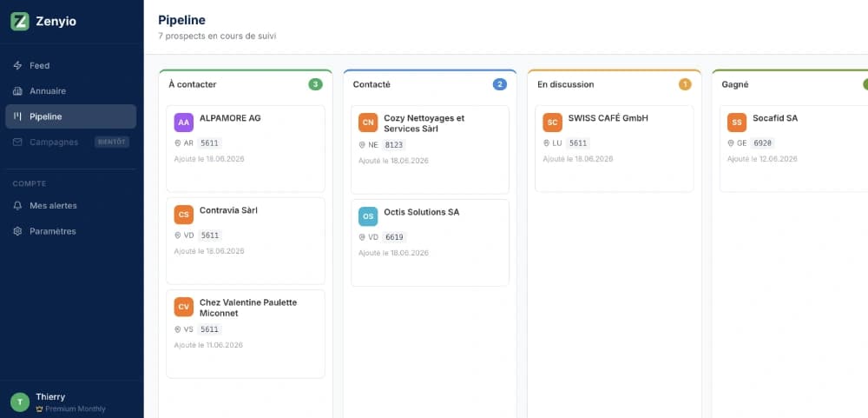Click the 6619 code tag
This screenshot has height=418, width=868.
click(394, 237)
